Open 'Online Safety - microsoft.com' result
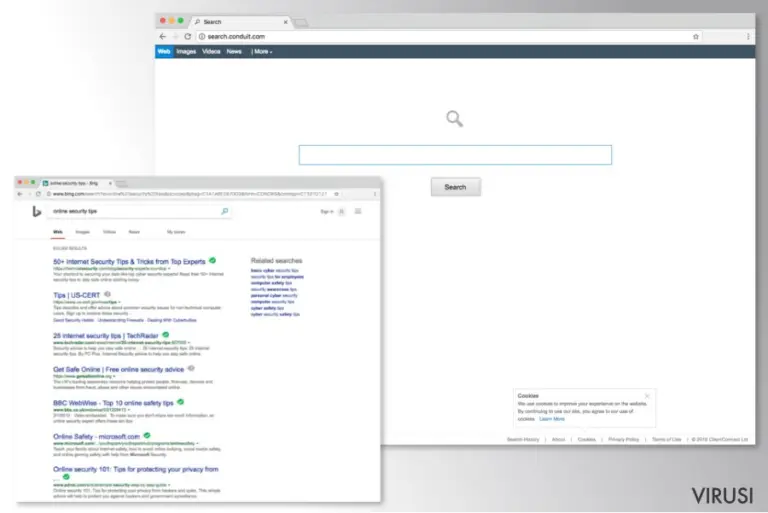The width and height of the screenshot is (768, 513). tap(96, 437)
